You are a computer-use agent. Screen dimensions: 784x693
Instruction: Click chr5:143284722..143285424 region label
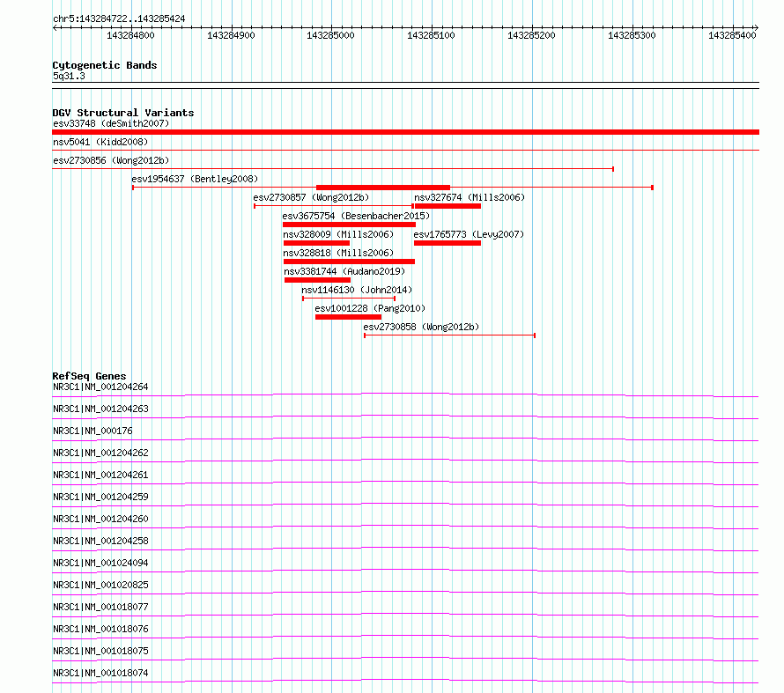click(x=119, y=19)
